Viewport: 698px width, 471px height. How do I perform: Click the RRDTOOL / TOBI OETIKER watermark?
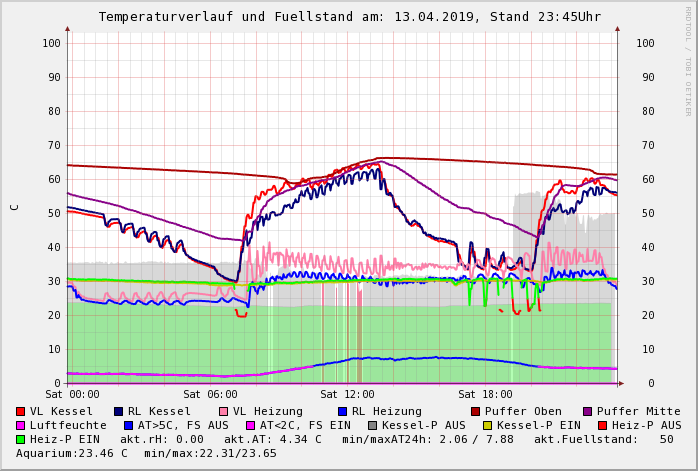click(688, 60)
